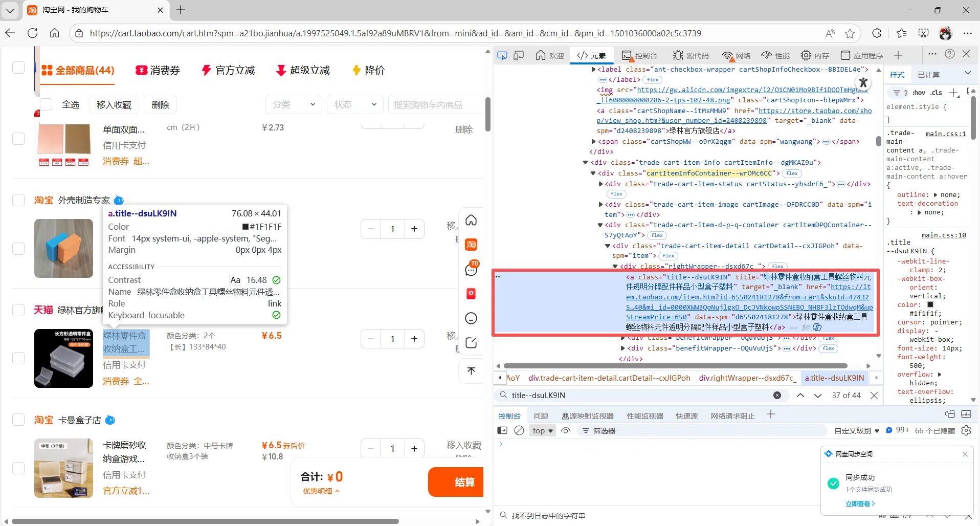Viewport: 980px width, 526px height.
Task: Show the console sidebar panel
Action: point(502,430)
